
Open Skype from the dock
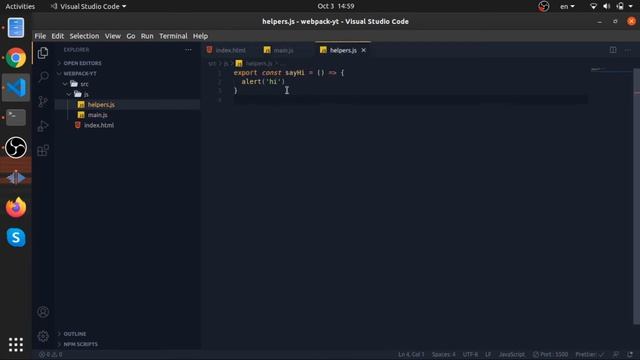16,237
